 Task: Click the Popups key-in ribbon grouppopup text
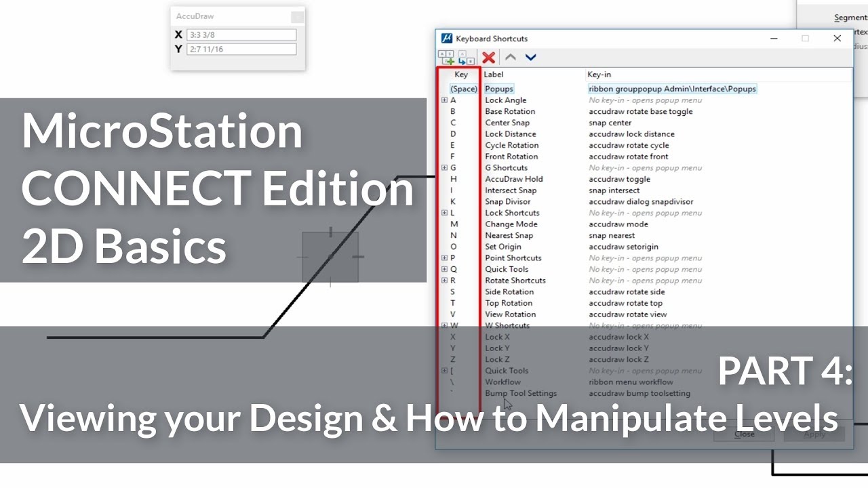[672, 89]
